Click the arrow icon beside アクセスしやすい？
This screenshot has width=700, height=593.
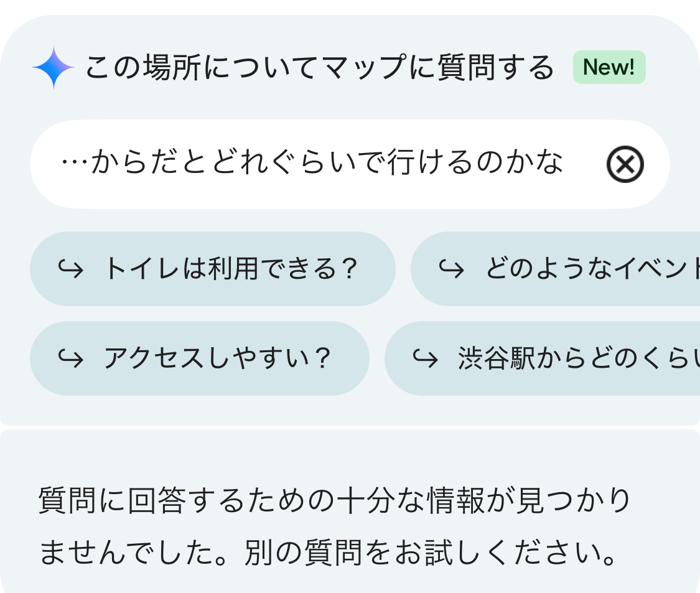70,359
